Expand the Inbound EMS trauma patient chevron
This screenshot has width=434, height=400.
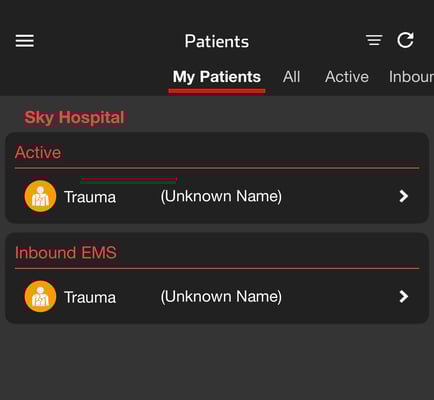(404, 296)
